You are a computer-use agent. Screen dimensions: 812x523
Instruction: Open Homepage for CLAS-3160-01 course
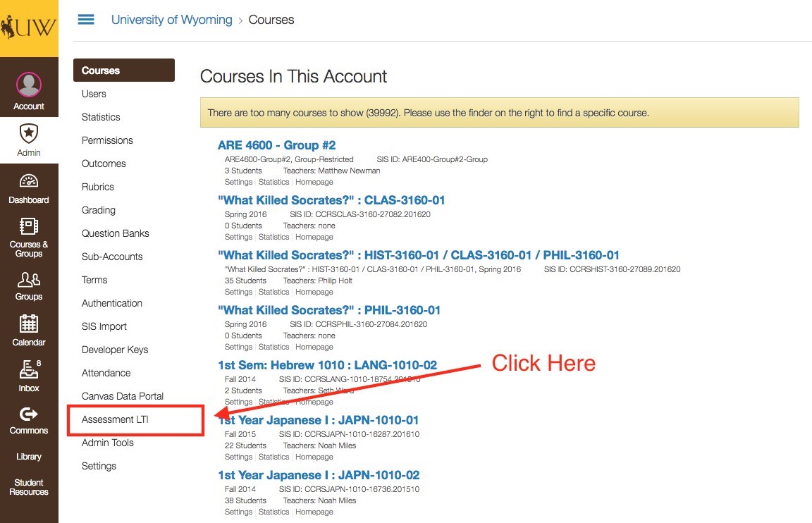click(x=314, y=237)
